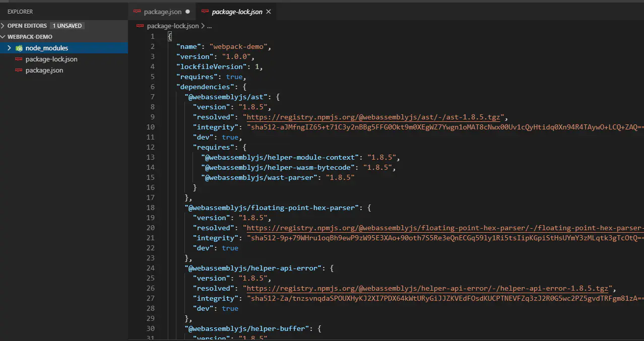Click the integrity hash on line 21
644x341 pixels.
point(445,238)
